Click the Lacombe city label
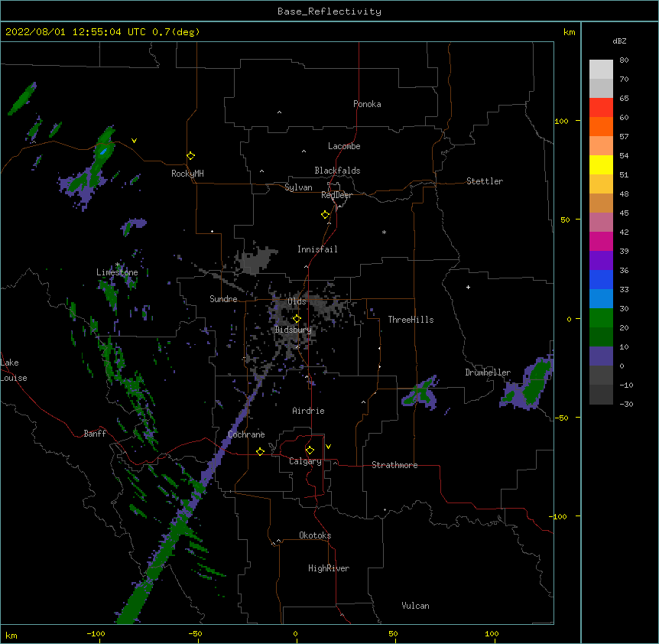 [344, 146]
